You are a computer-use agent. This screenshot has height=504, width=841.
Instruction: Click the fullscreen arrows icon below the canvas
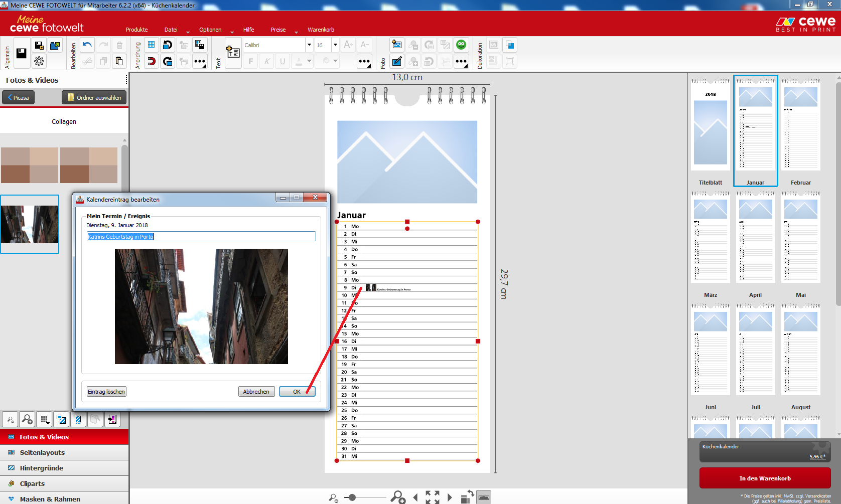(432, 497)
